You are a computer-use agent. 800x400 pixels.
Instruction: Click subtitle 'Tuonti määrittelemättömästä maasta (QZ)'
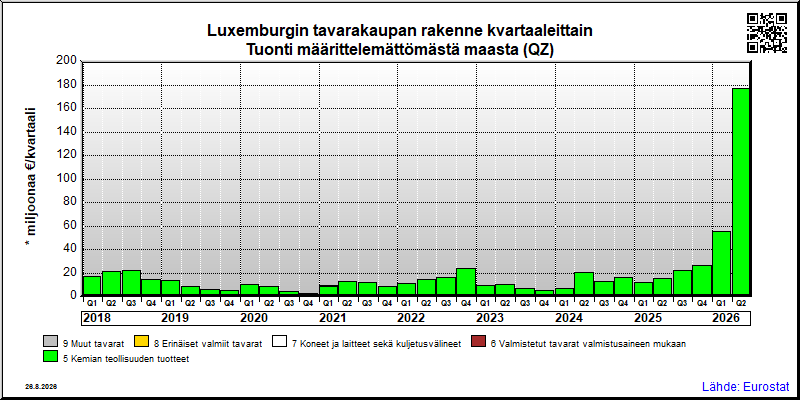point(400,51)
